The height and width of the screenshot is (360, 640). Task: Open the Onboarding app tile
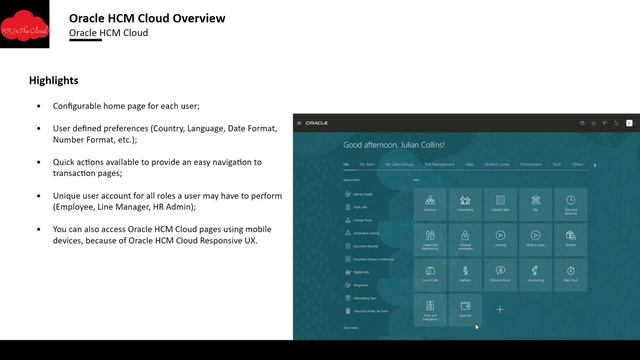click(465, 204)
